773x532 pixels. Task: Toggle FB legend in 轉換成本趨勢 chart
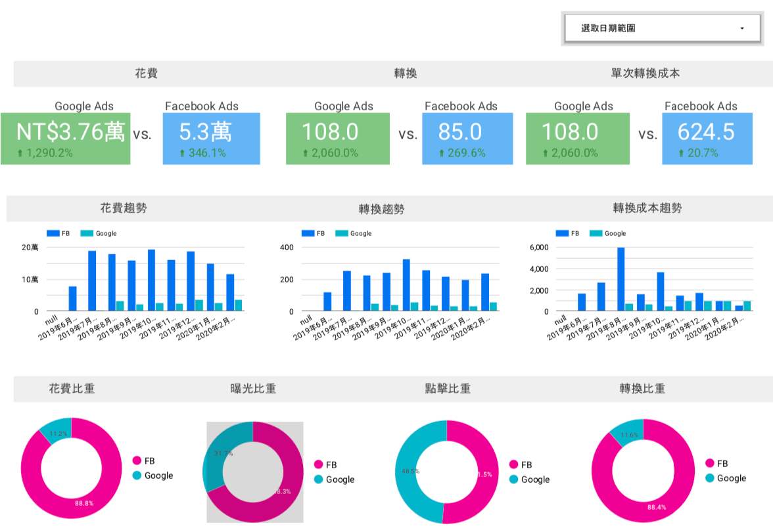[x=562, y=233]
